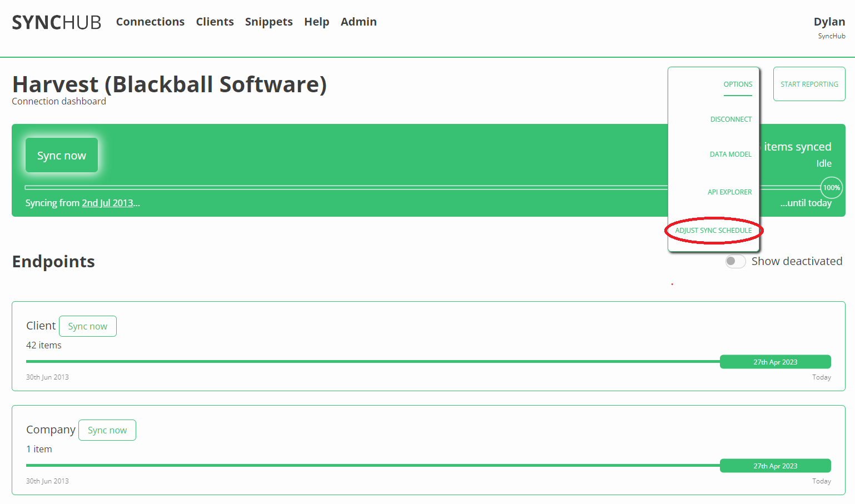Click Sync now for the Company endpoint
This screenshot has height=504, width=855.
(107, 430)
